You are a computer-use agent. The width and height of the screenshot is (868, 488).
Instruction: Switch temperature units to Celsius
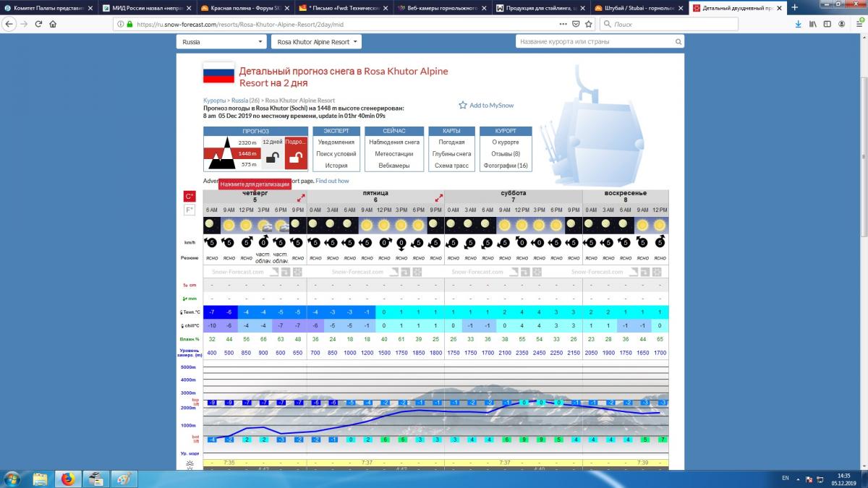190,197
